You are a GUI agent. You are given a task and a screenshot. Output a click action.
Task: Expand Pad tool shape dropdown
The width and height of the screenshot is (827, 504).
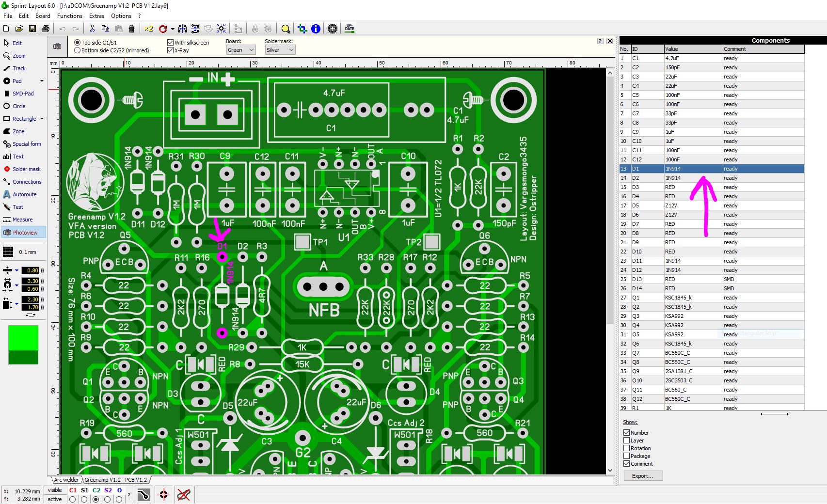tap(42, 81)
